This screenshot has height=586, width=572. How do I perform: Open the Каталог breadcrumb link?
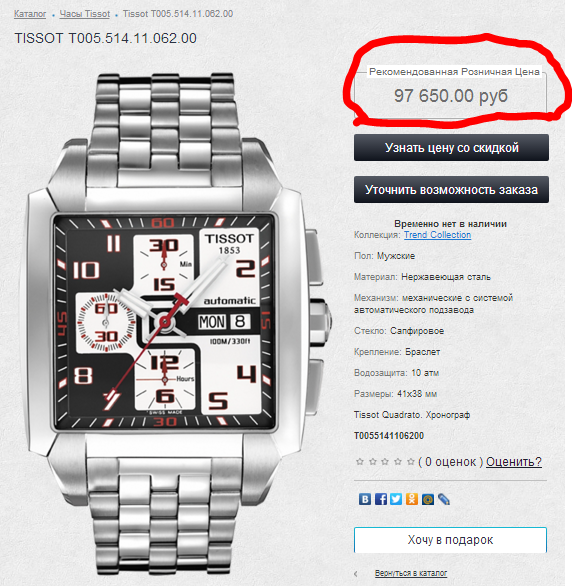click(30, 14)
